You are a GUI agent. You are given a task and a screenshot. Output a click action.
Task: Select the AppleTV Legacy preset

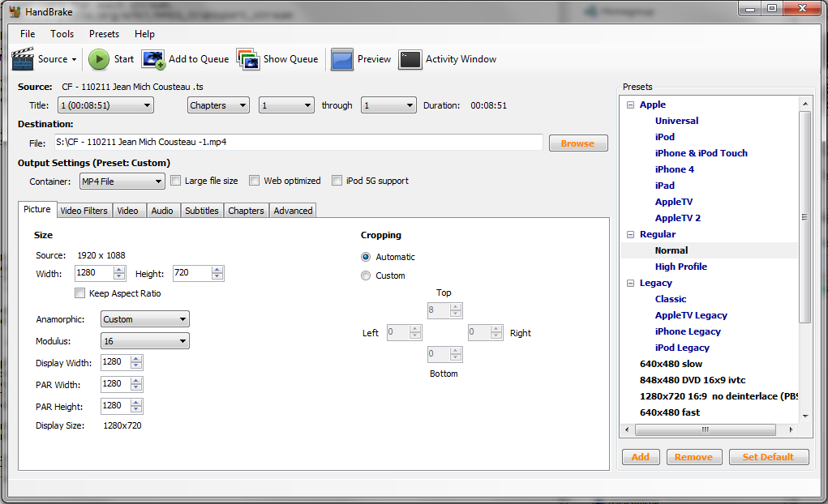click(691, 315)
